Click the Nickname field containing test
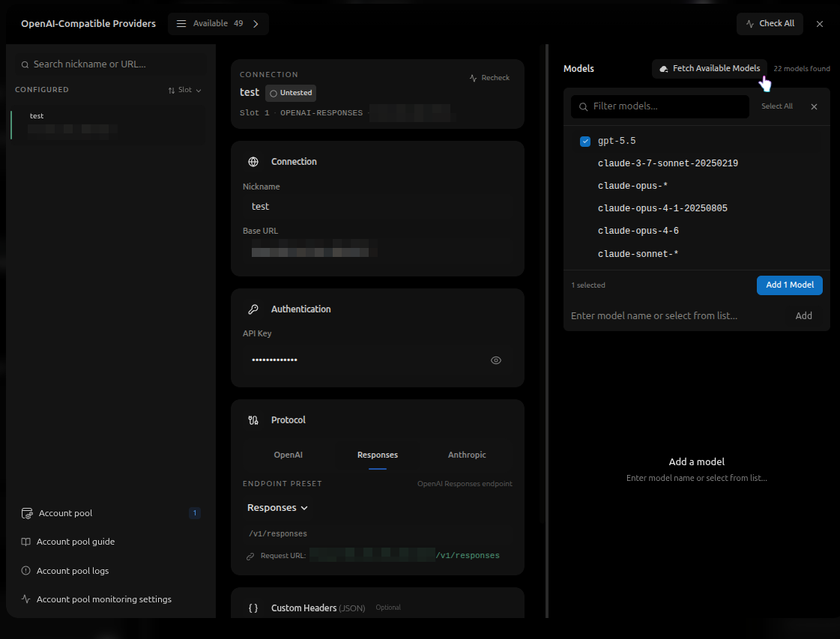This screenshot has width=840, height=639. click(377, 207)
